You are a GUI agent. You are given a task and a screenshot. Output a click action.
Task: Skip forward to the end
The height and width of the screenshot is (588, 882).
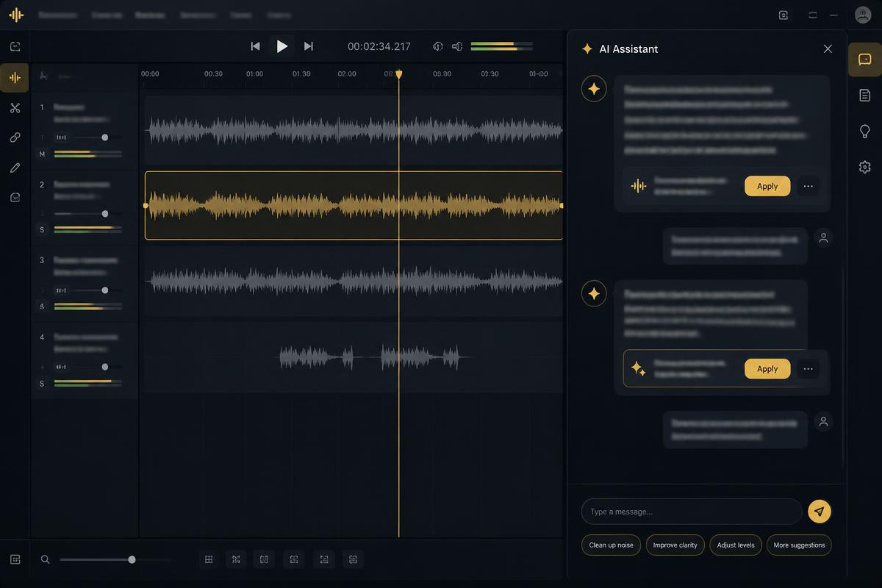coord(309,46)
